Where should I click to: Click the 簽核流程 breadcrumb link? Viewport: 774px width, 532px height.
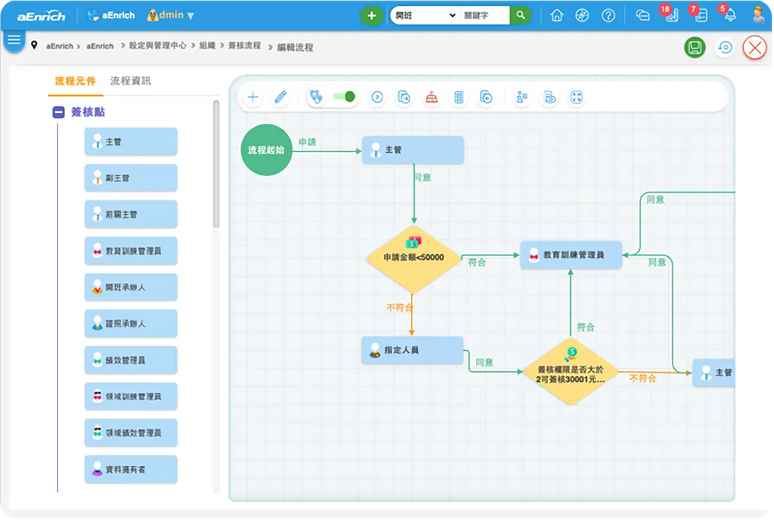[x=244, y=46]
